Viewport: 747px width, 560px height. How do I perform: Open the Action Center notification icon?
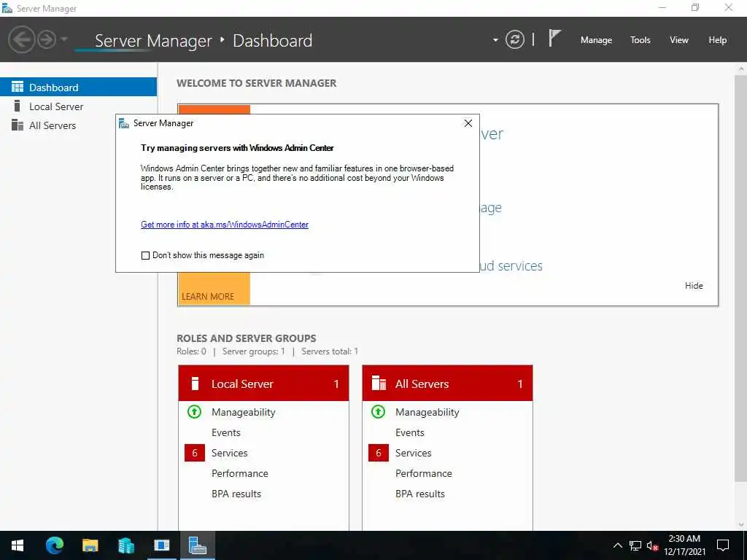(723, 545)
